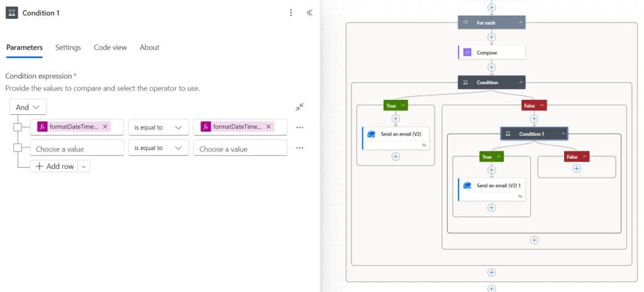Viewport: 644px width, 292px height.
Task: Collapse the Condition 1 True branch
Action: [499, 157]
